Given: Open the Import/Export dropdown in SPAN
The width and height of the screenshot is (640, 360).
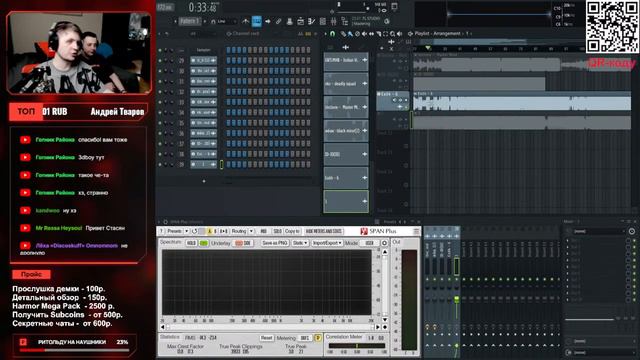Looking at the screenshot, I should pos(327,243).
